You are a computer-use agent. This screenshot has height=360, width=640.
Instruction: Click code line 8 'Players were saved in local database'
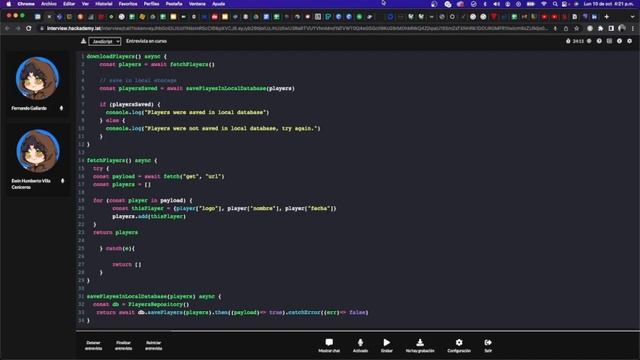point(206,112)
